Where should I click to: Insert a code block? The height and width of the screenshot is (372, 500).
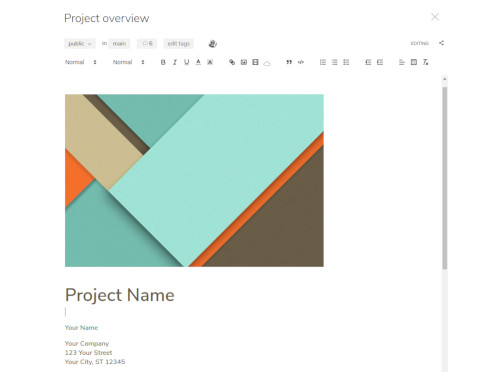(x=301, y=62)
